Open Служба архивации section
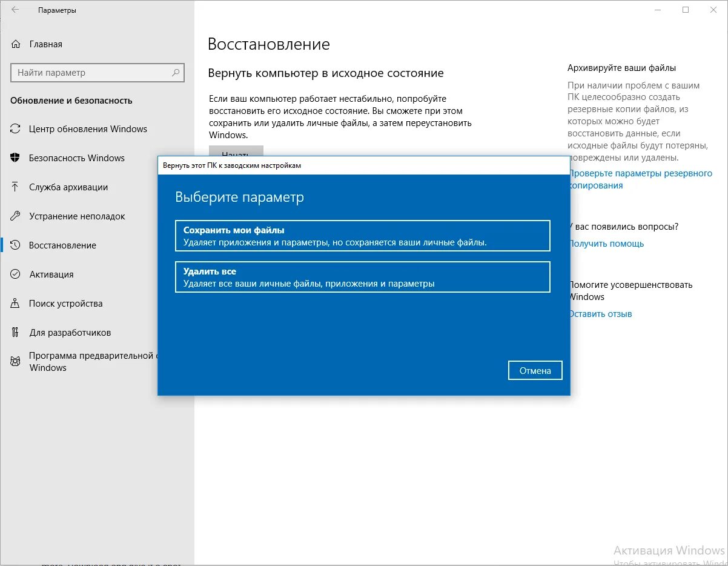 (x=68, y=187)
